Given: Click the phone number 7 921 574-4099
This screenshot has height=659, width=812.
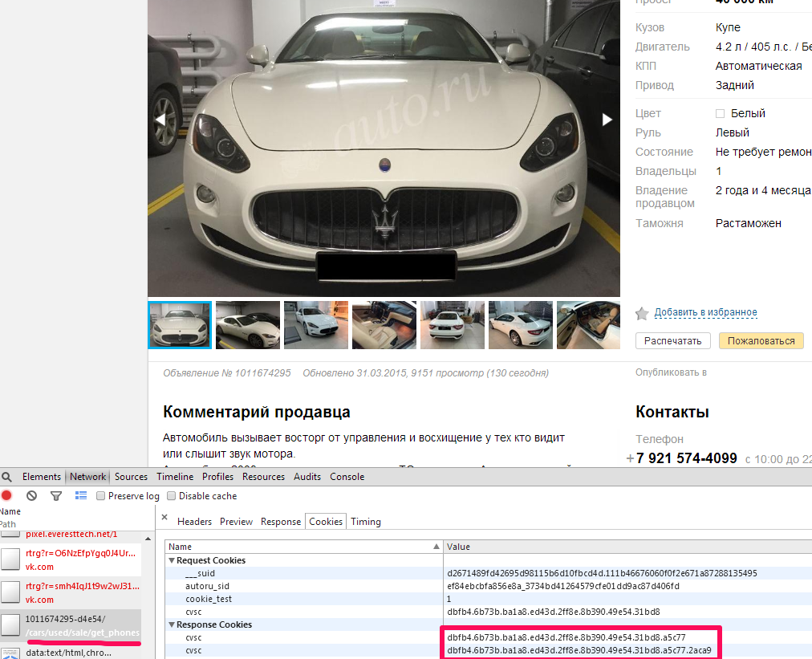Looking at the screenshot, I should [x=686, y=458].
